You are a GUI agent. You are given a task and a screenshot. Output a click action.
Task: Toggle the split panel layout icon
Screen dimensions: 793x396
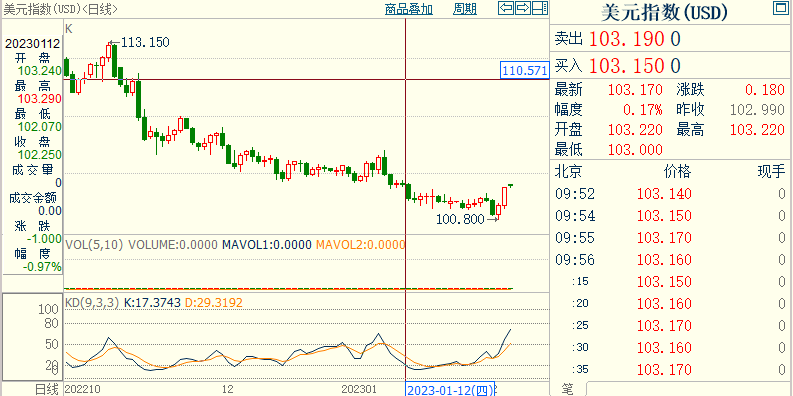540,8
